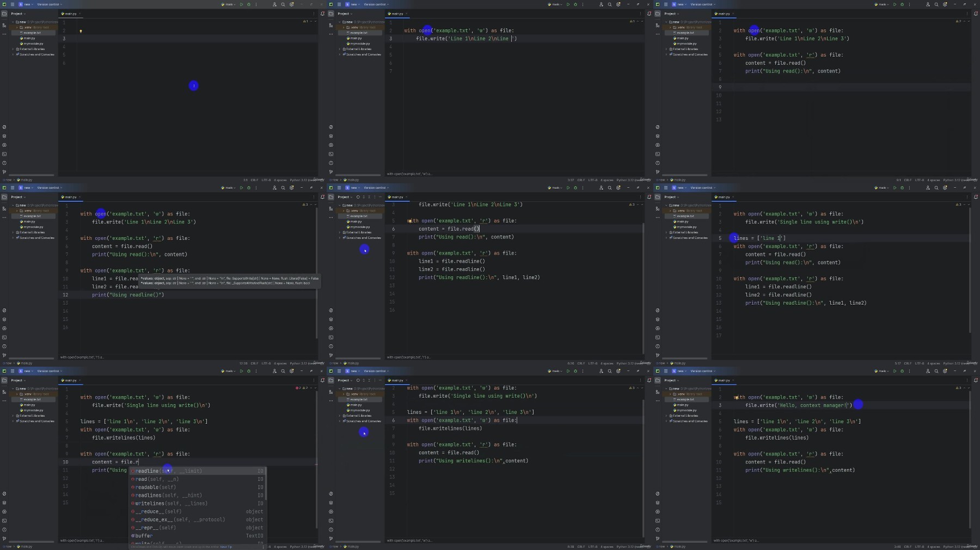980x550 pixels.
Task: Click the Next Tip link in the completion popup
Action: click(226, 547)
